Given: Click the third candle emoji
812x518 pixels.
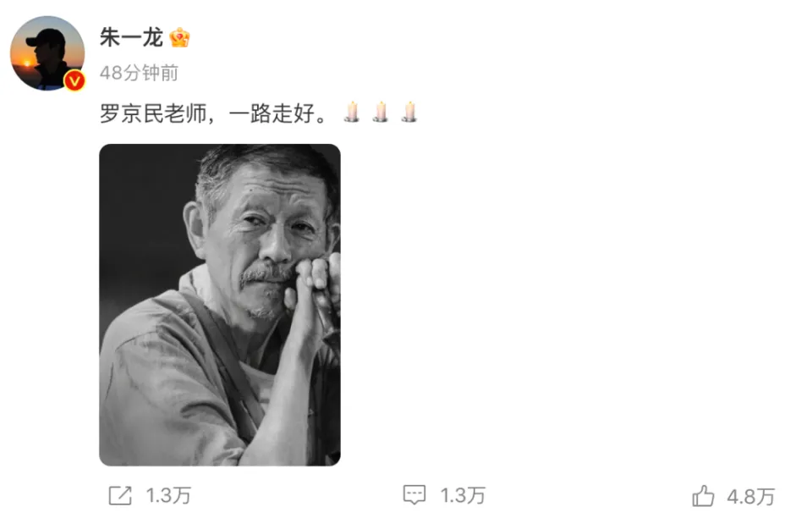Looking at the screenshot, I should (409, 112).
